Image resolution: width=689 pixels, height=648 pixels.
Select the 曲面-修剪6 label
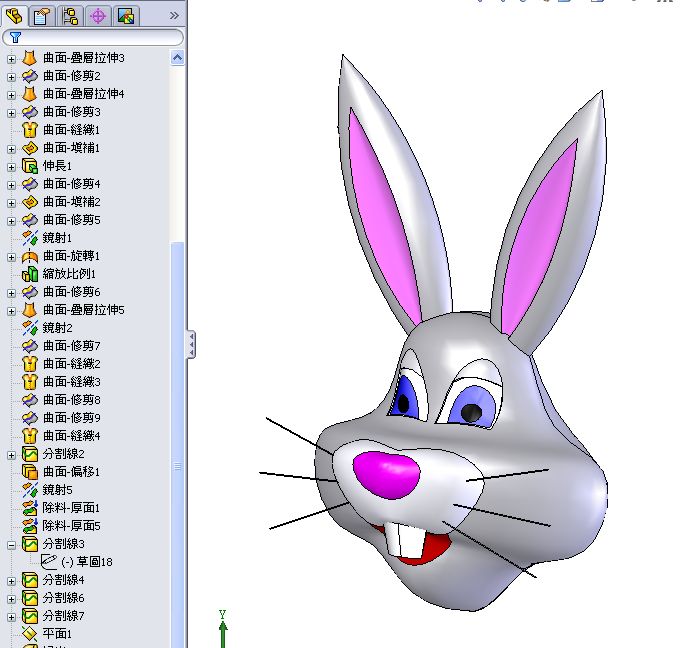[x=72, y=292]
